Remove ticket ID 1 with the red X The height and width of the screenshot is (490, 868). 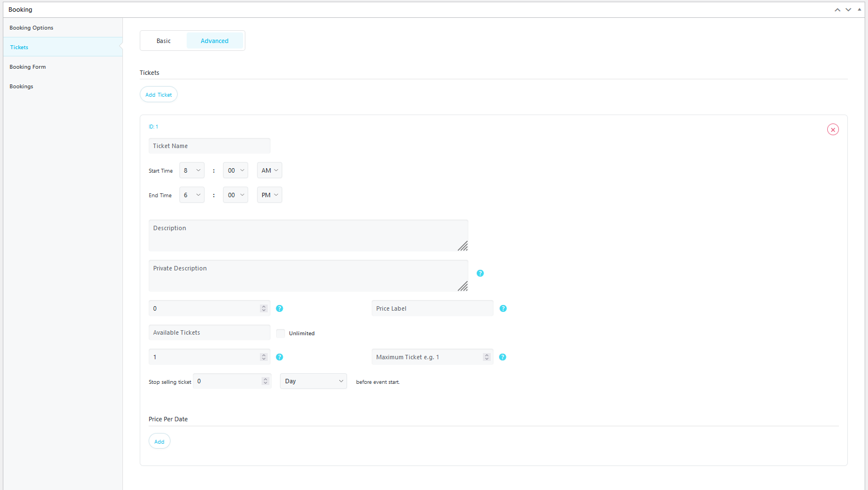(833, 130)
